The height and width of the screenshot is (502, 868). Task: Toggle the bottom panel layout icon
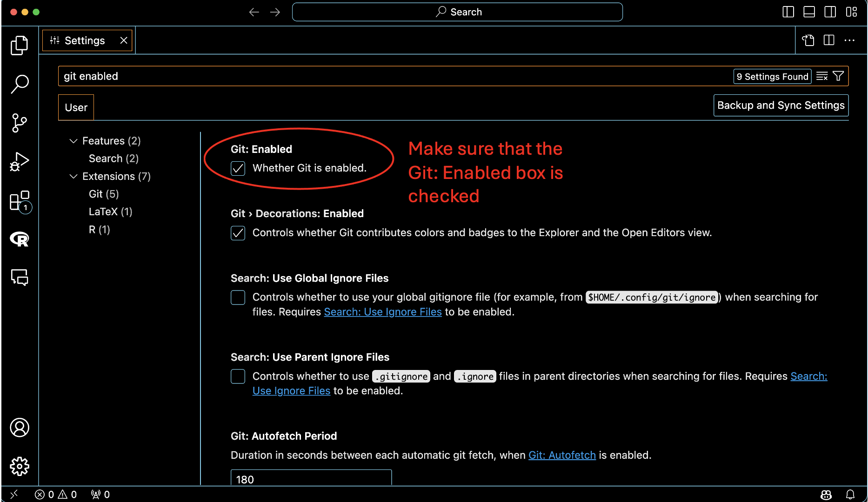click(x=809, y=12)
